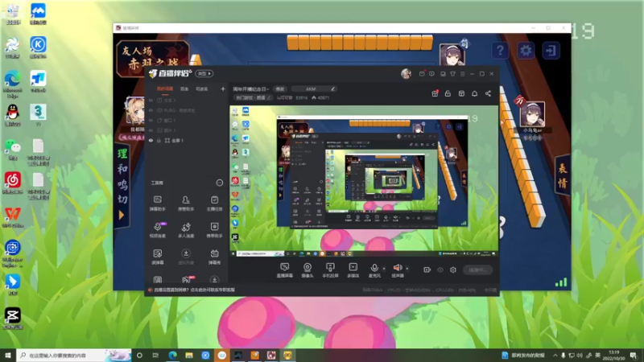Toggle visibility of 图片 1 source
644x362 pixels.
tap(151, 130)
